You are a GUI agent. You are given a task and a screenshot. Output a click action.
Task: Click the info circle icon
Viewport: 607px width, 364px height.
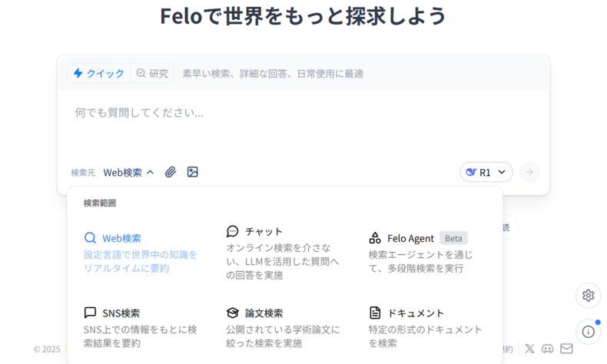588,332
